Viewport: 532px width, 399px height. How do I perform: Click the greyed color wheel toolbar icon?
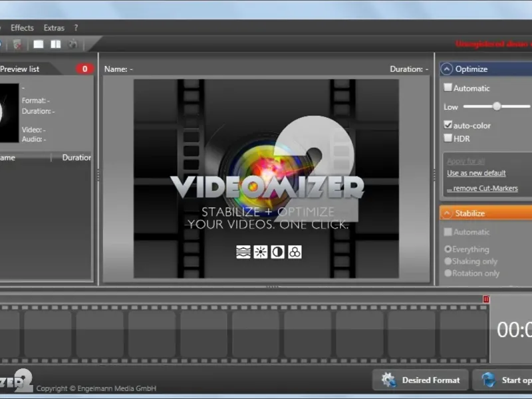coord(72,44)
